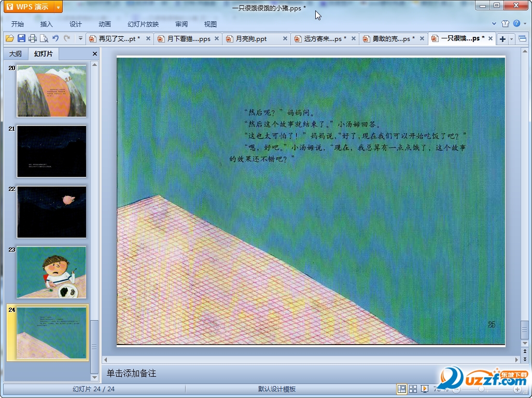Open help with the question mark icon

tap(517, 23)
